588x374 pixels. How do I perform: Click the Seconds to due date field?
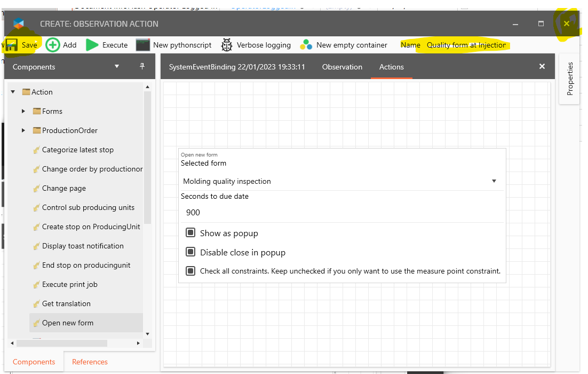341,213
